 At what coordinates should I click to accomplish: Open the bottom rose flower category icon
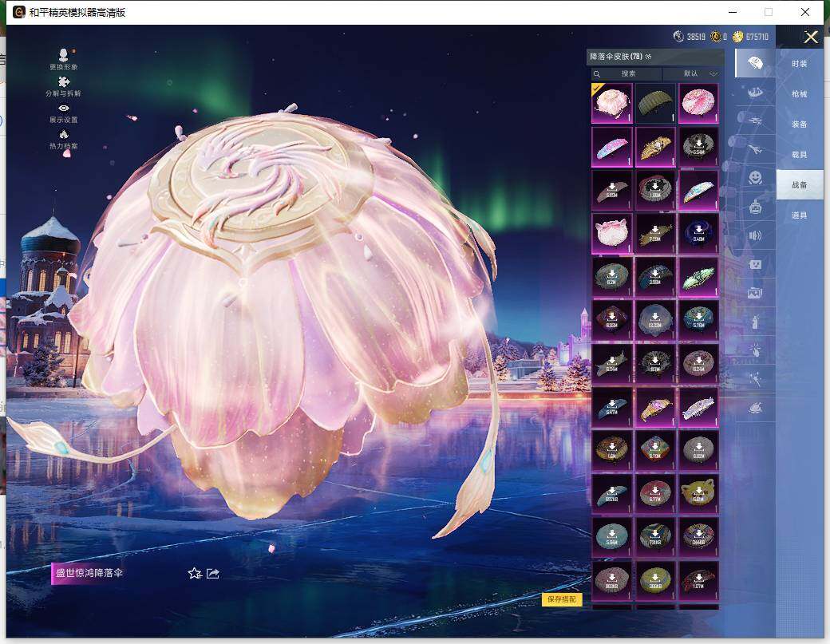755,408
